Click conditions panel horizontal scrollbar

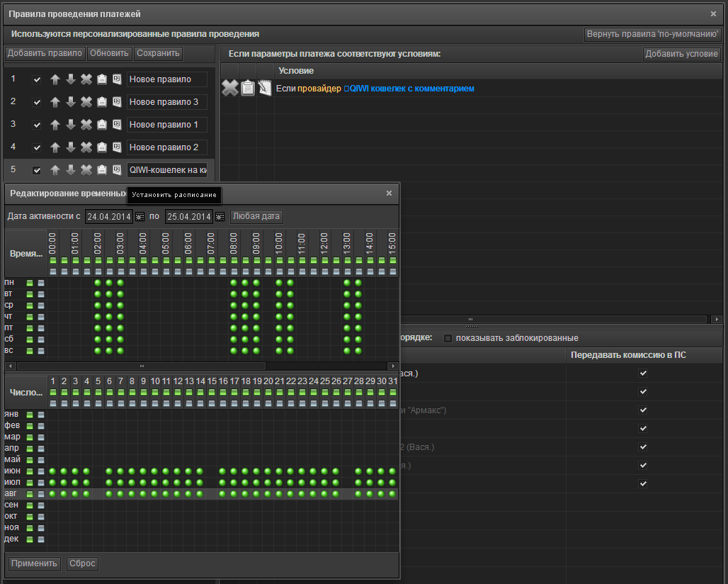point(470,319)
